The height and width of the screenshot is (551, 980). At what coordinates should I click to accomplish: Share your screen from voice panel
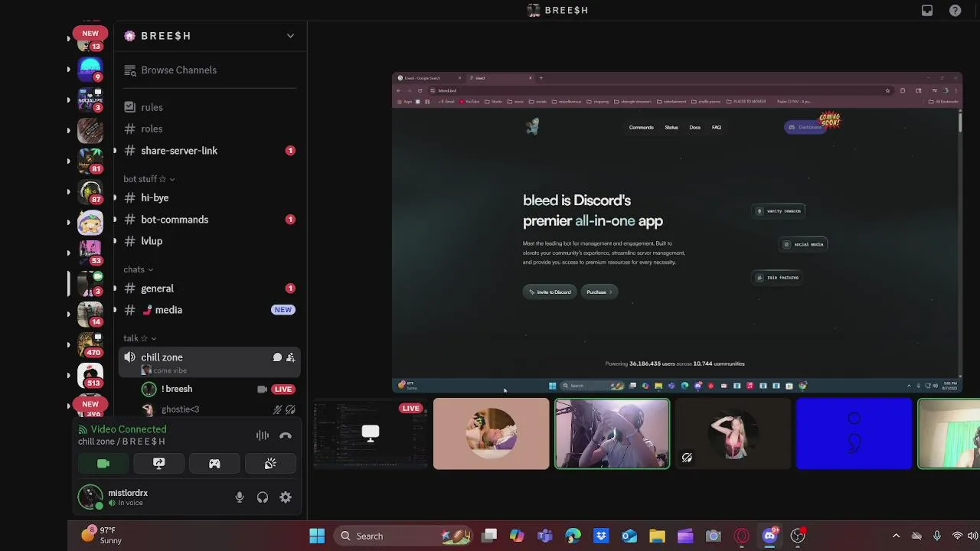(158, 464)
